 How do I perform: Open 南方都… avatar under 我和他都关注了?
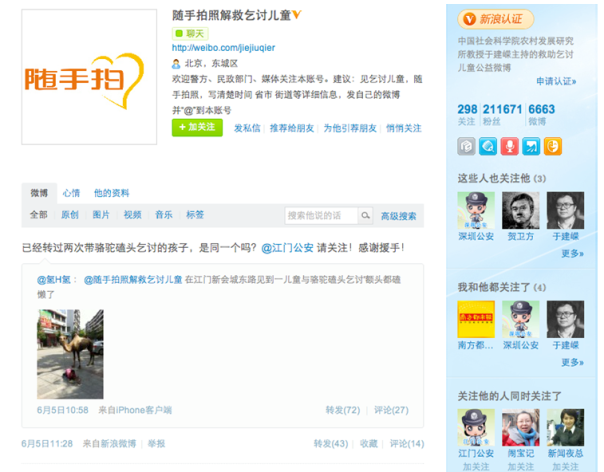pos(476,319)
